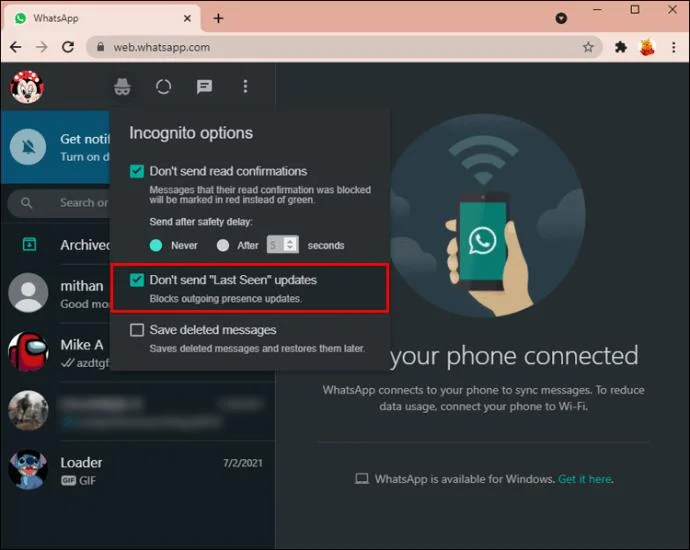
Task: Click the 7/2/2021 date on Loader chat
Action: [242, 463]
